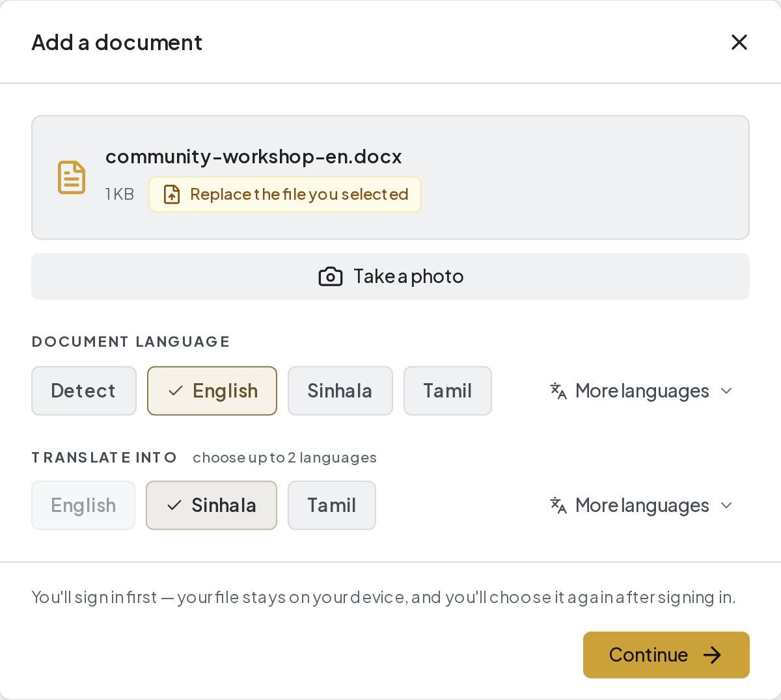Click the translate icon in the Translate Into row
Viewport: 781px width, 700px height.
pos(558,505)
